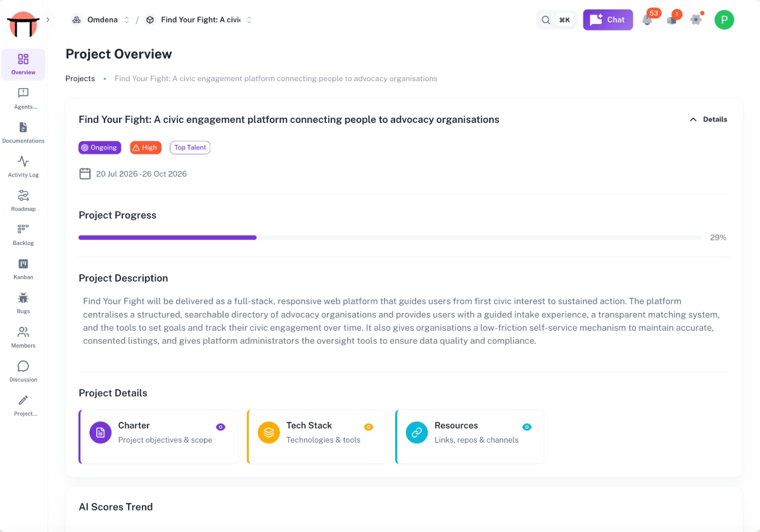Go to the Kanban board icon
The width and height of the screenshot is (760, 532).
click(23, 263)
